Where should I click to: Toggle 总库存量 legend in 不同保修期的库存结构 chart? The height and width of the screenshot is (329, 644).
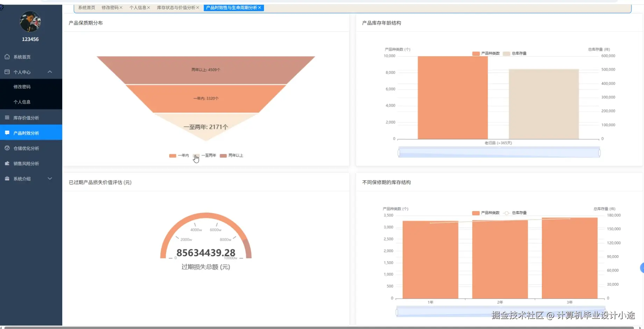click(515, 213)
